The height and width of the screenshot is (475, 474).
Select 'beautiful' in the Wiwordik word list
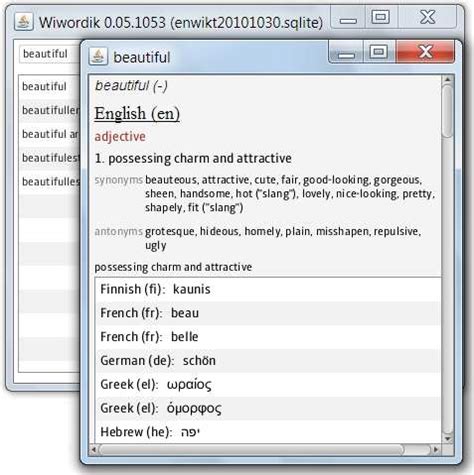coord(49,87)
